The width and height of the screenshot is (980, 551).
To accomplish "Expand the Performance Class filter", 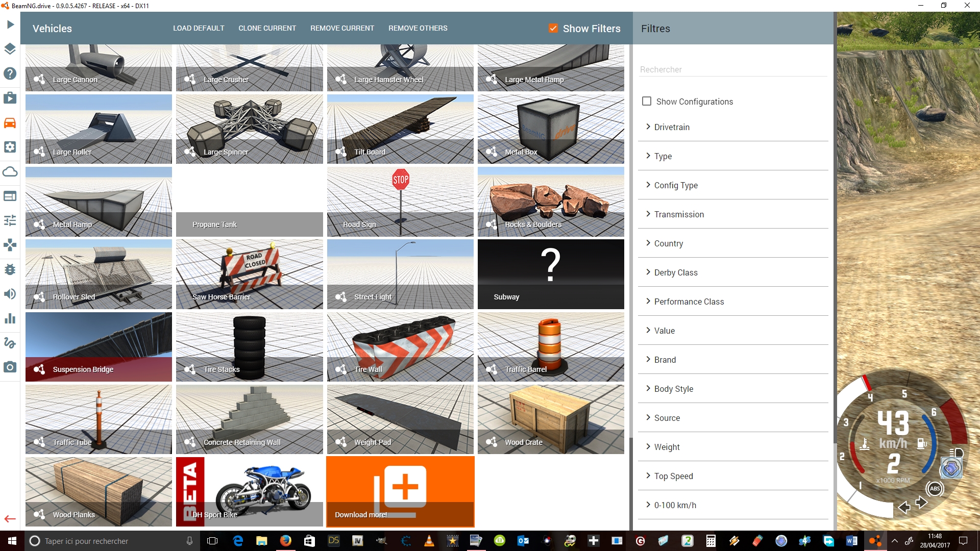I will pyautogui.click(x=733, y=302).
